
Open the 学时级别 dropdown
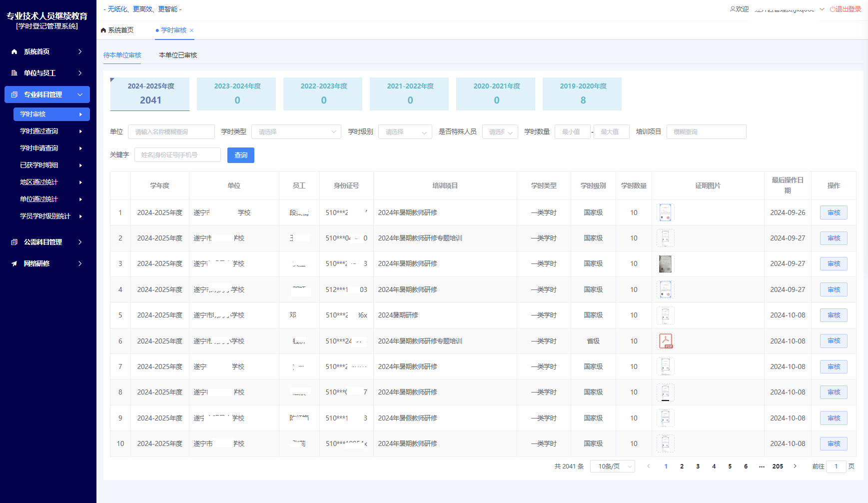405,131
